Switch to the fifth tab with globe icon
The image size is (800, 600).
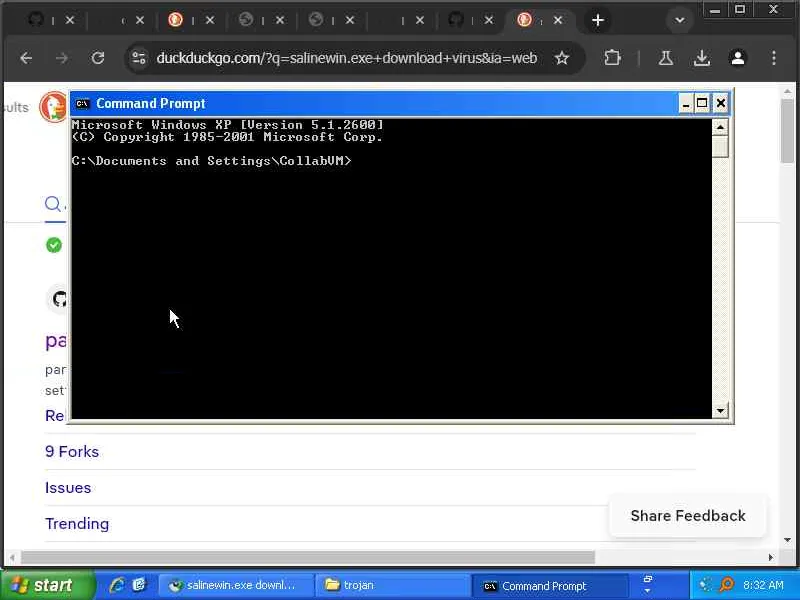[x=316, y=20]
